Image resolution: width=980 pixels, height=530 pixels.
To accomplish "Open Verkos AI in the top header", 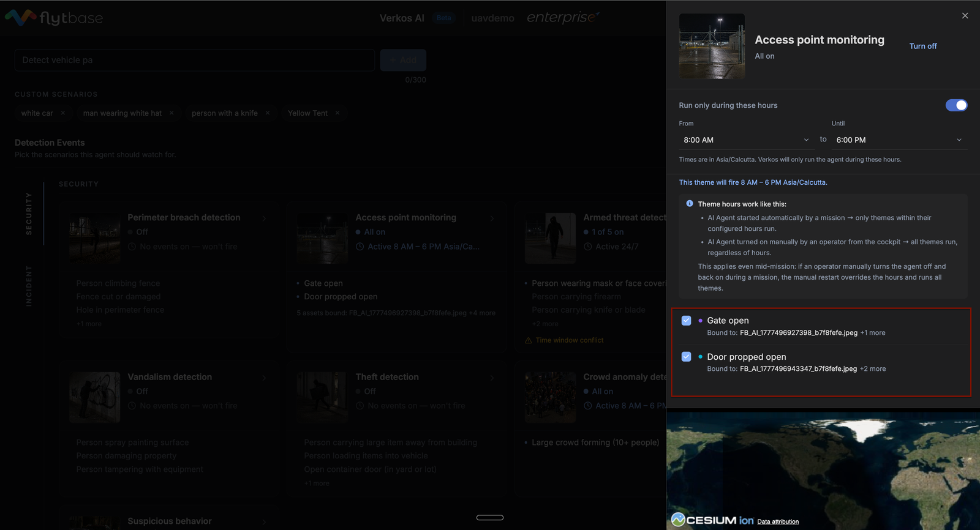I will (x=402, y=18).
